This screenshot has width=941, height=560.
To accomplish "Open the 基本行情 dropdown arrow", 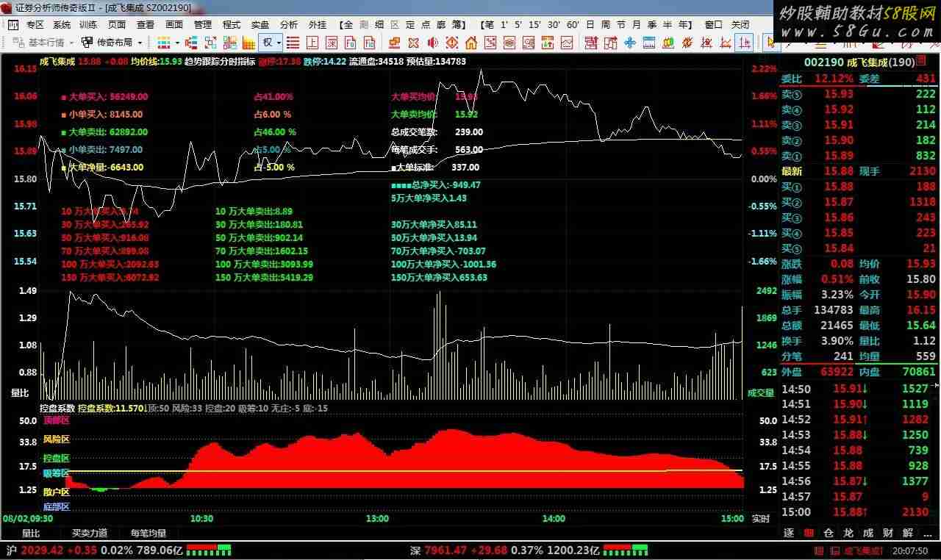I will click(x=71, y=43).
